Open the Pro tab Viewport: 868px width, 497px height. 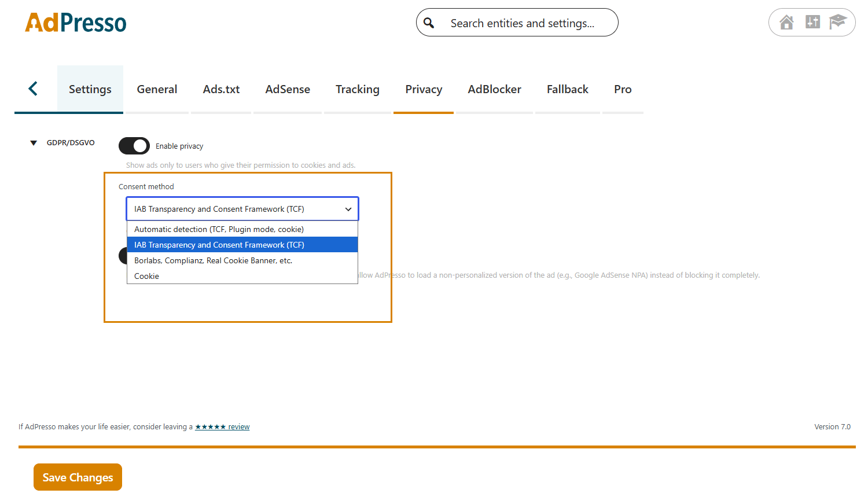pyautogui.click(x=623, y=89)
